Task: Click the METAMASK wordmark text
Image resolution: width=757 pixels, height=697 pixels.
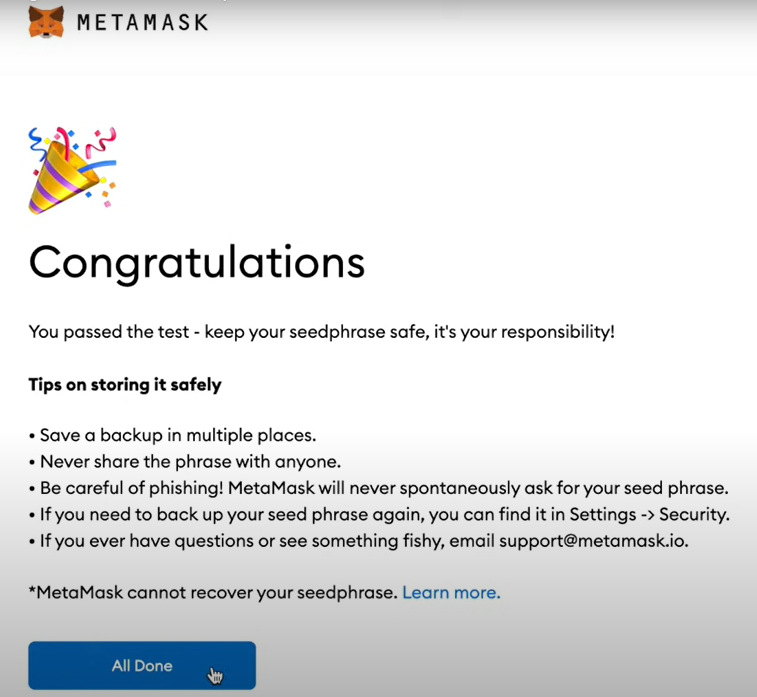Action: [143, 23]
